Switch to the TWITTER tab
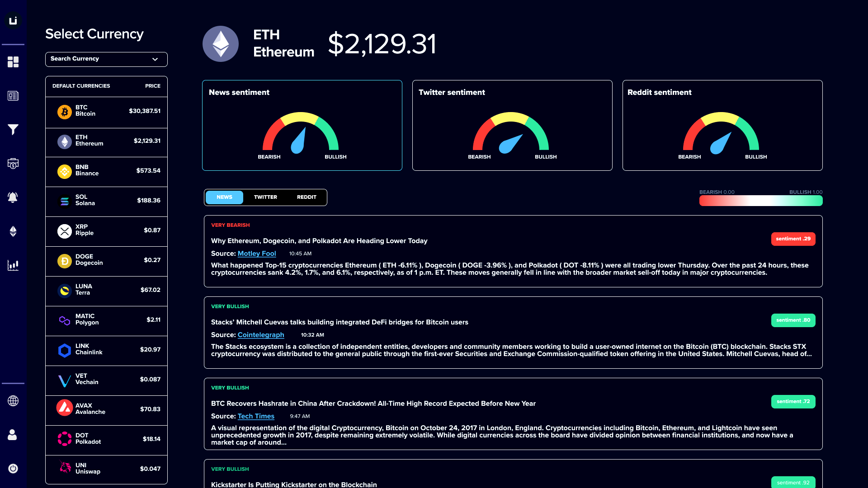 [x=265, y=197]
